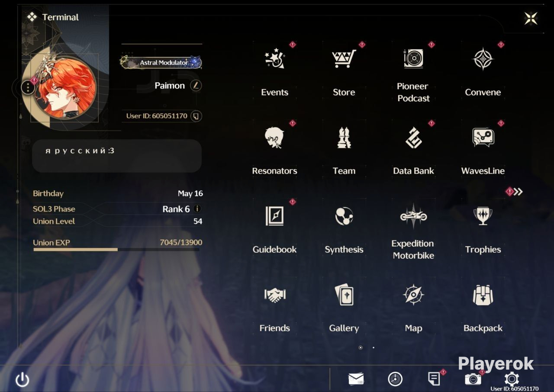Viewport: 554px width, 392px height.
Task: Open the Events menu icon
Action: (275, 59)
